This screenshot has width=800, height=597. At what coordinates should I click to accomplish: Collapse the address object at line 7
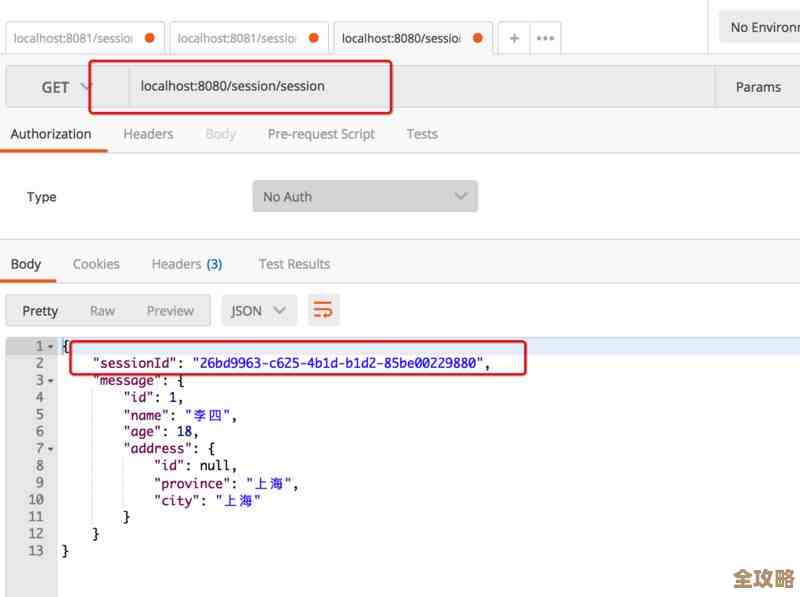(51, 448)
